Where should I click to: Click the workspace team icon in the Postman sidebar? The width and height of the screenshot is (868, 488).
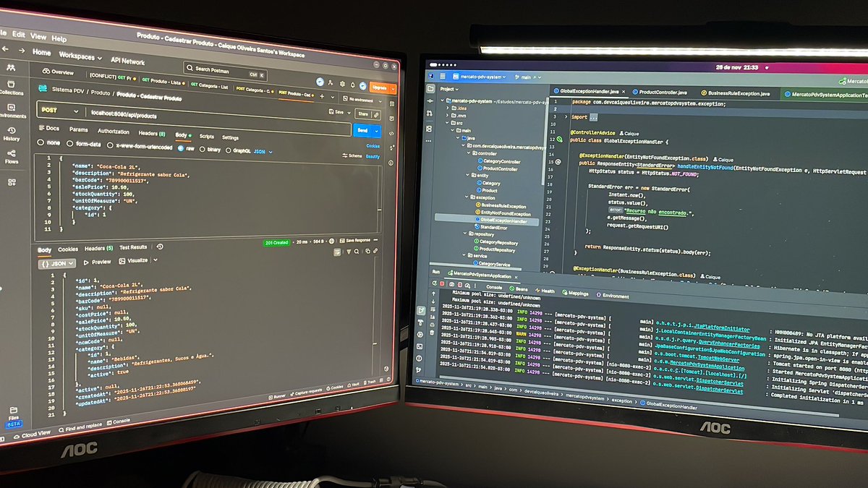pos(11,67)
